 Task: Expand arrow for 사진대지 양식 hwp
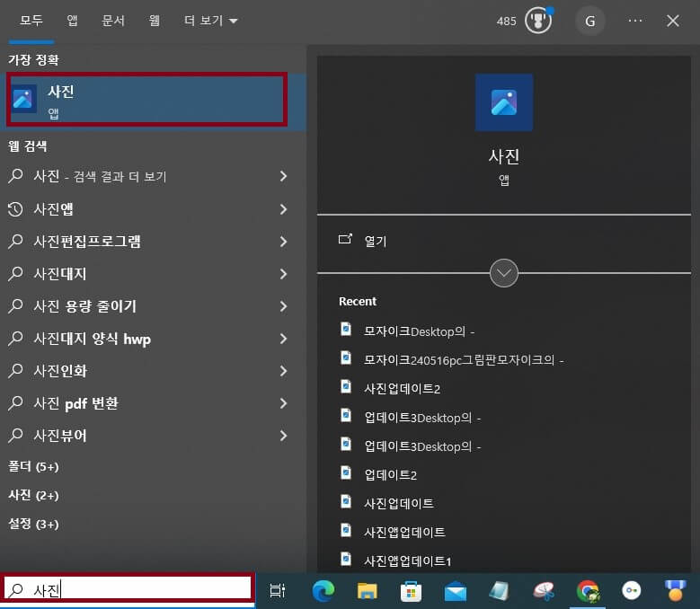pos(283,339)
